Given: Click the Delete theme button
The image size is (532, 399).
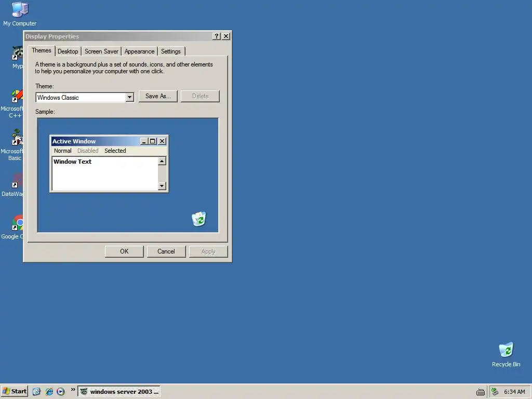Looking at the screenshot, I should (200, 96).
